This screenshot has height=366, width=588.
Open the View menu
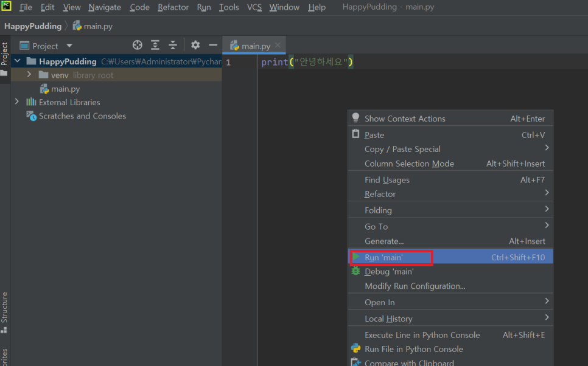72,7
